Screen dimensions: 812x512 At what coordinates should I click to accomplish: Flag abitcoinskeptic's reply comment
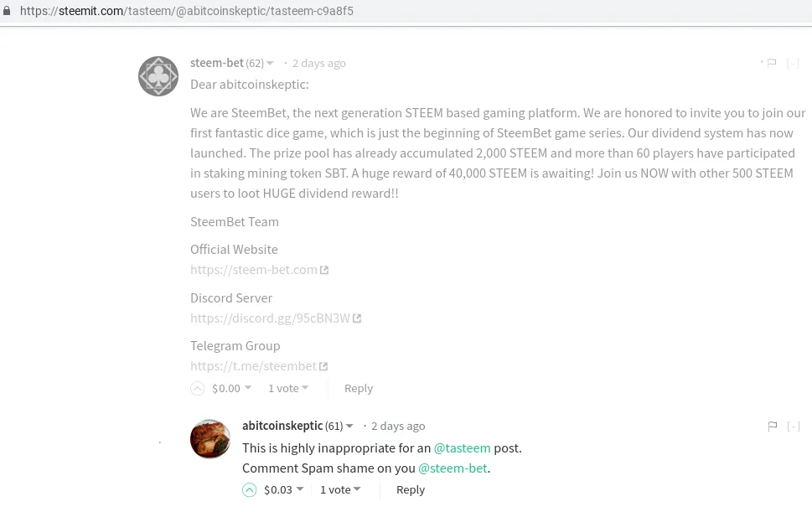click(x=773, y=427)
